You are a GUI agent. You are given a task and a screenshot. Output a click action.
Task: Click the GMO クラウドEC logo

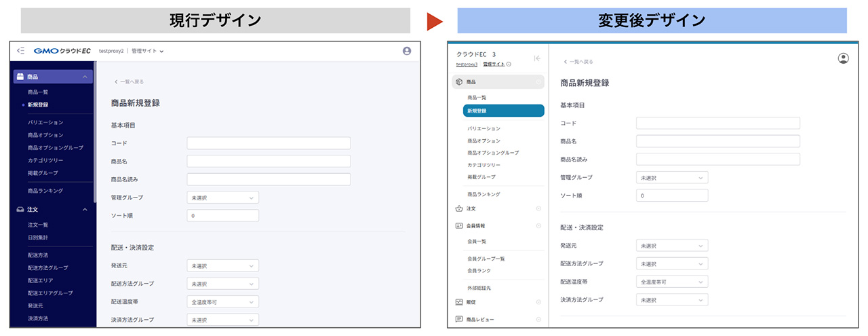[x=62, y=51]
